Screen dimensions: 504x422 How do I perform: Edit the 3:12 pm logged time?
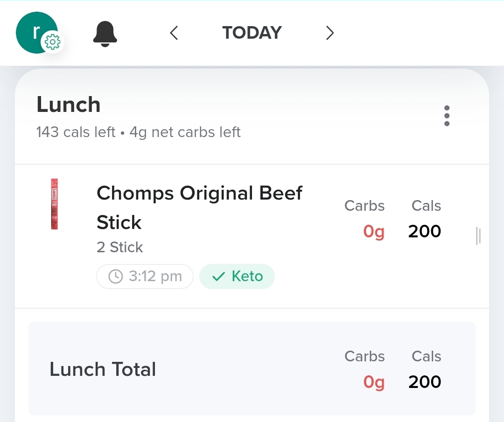tap(155, 277)
